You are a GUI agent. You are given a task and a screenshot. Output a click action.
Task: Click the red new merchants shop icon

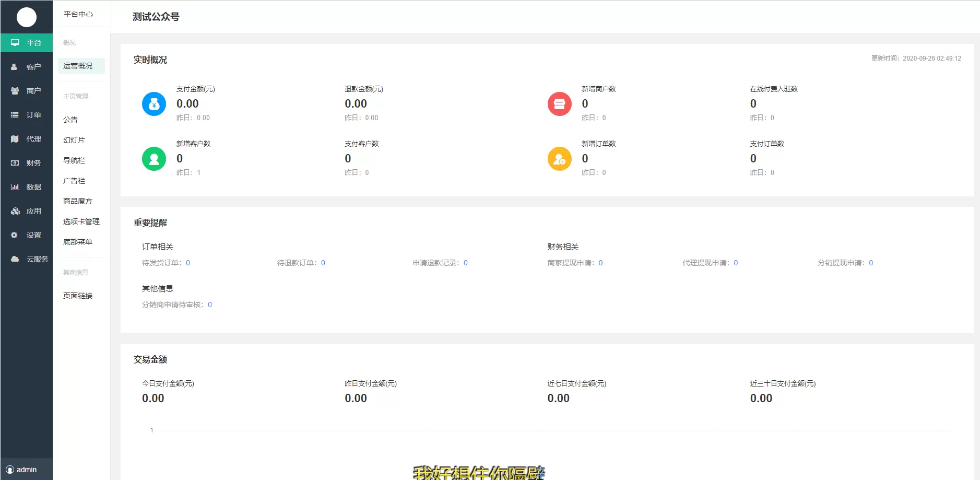tap(559, 104)
